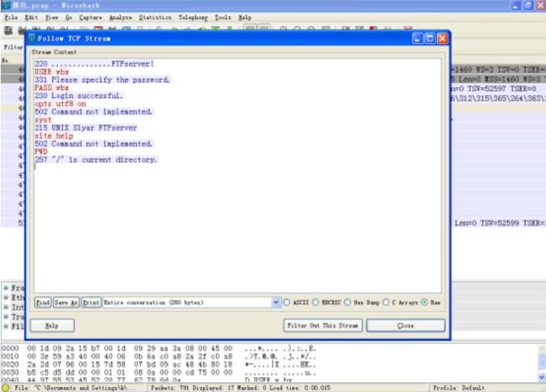Click the 'Profile: Default' status entry
Image resolution: width=546 pixels, height=392 pixels.
(459, 388)
